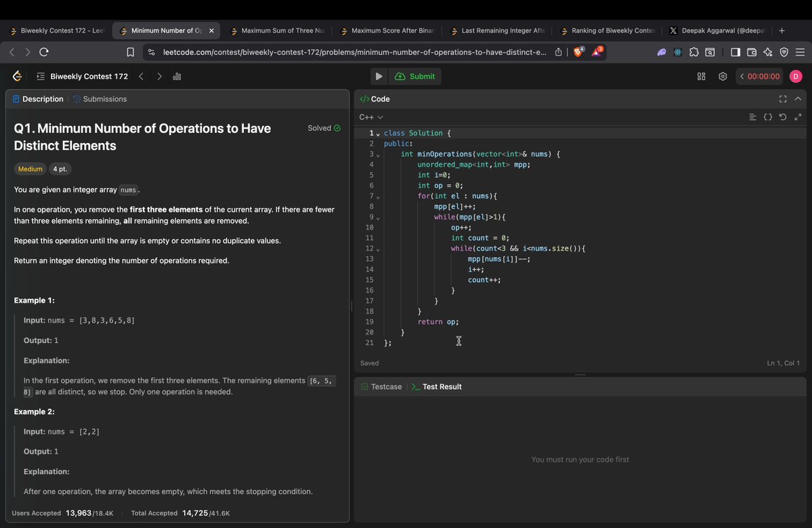Click the 4 pt. points badge
This screenshot has width=812, height=528.
60,169
